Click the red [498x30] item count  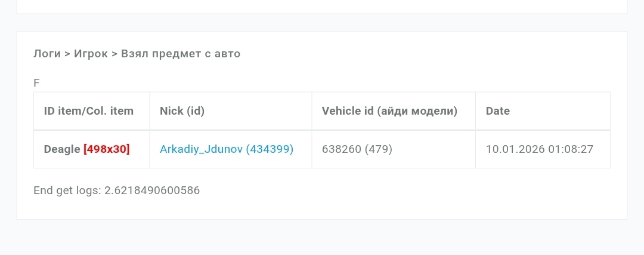(x=107, y=149)
